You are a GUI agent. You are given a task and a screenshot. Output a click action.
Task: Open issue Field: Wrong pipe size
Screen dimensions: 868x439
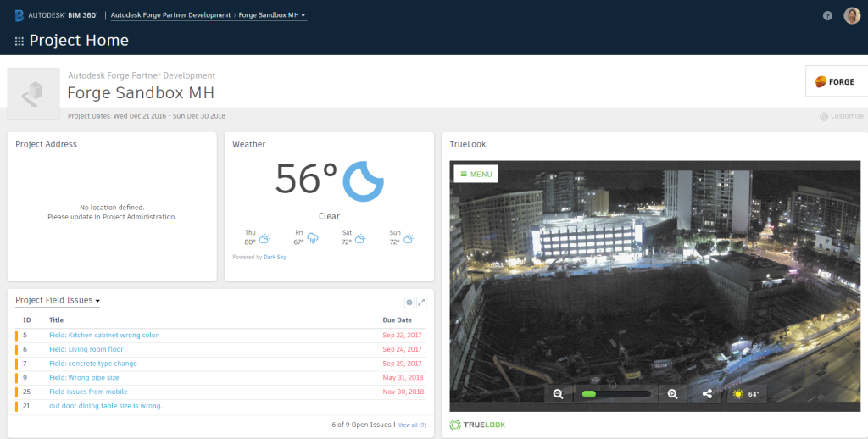(84, 377)
